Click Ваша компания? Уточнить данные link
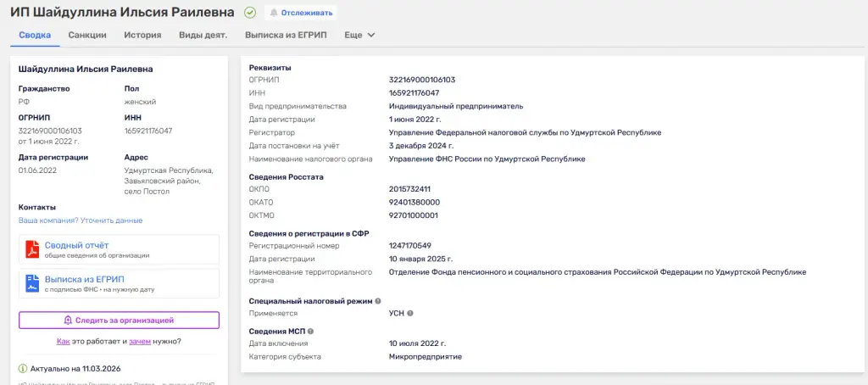 tap(81, 220)
